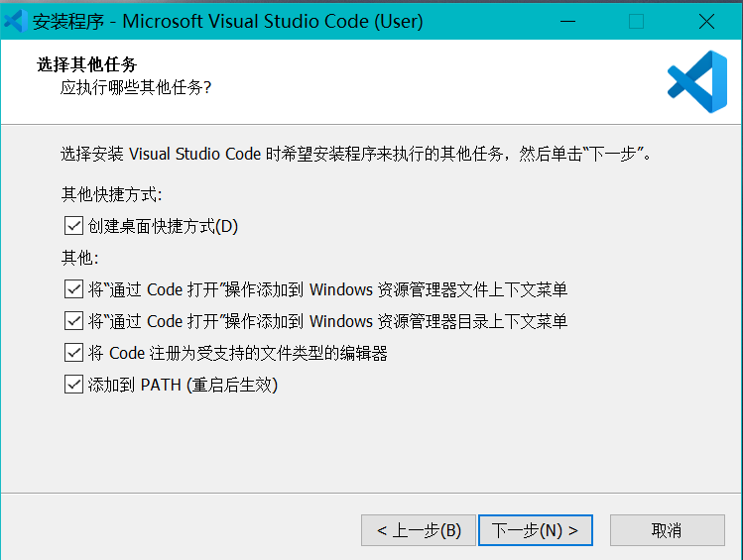Close the installer window
743x560 pixels.
click(706, 21)
